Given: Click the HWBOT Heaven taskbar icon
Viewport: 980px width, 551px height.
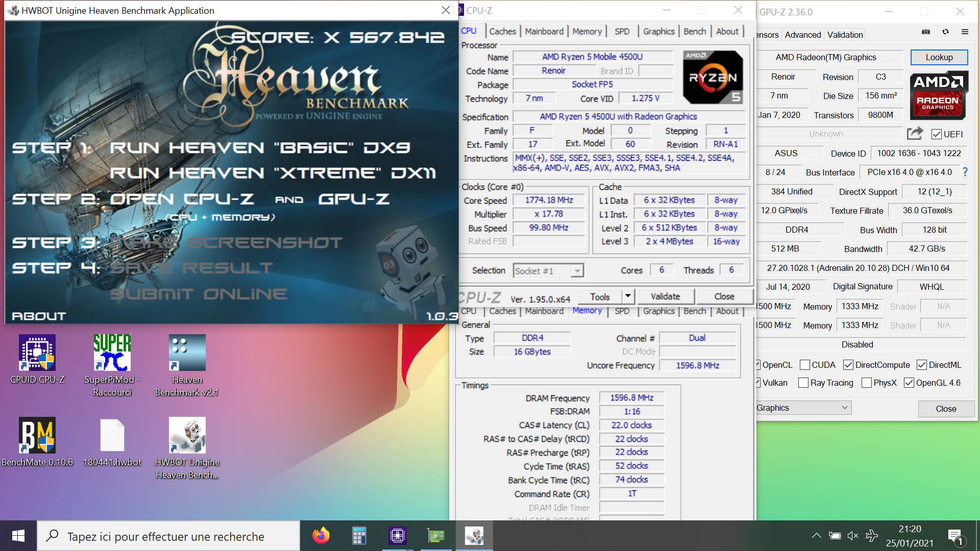Looking at the screenshot, I should [x=474, y=536].
